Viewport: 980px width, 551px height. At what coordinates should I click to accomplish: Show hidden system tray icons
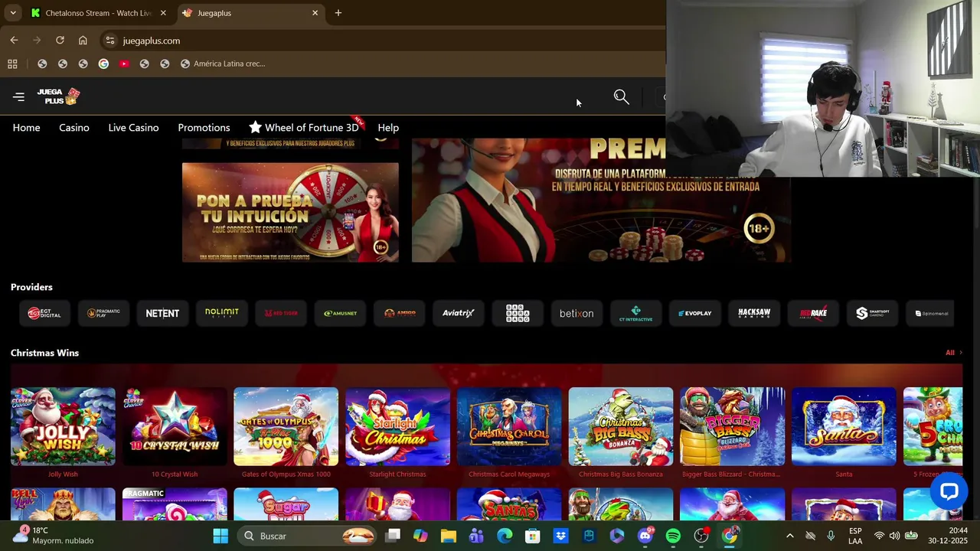click(790, 536)
